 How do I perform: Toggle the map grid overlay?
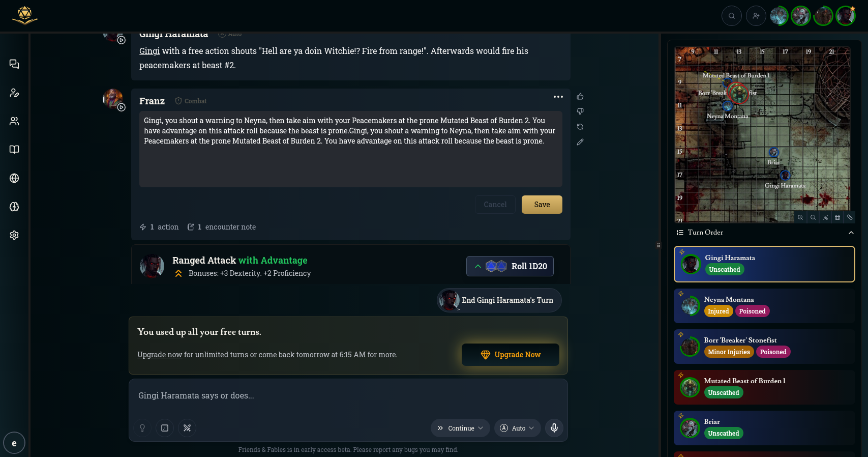click(x=837, y=217)
